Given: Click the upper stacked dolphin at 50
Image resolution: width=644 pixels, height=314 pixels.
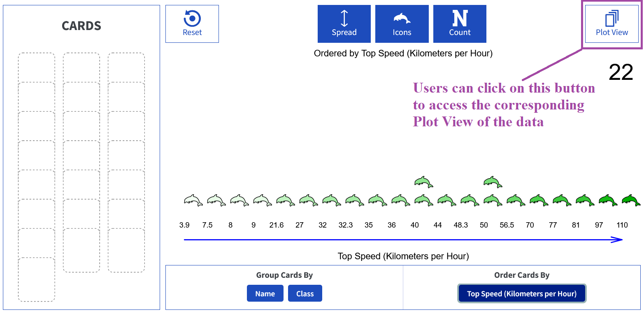Looking at the screenshot, I should 493,181.
